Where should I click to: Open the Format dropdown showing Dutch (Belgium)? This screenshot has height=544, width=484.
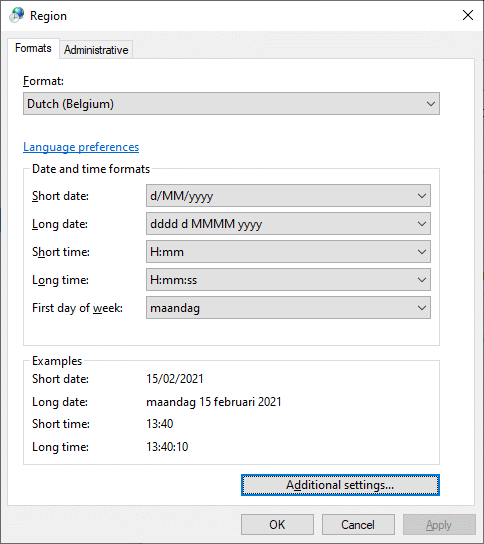pos(231,104)
